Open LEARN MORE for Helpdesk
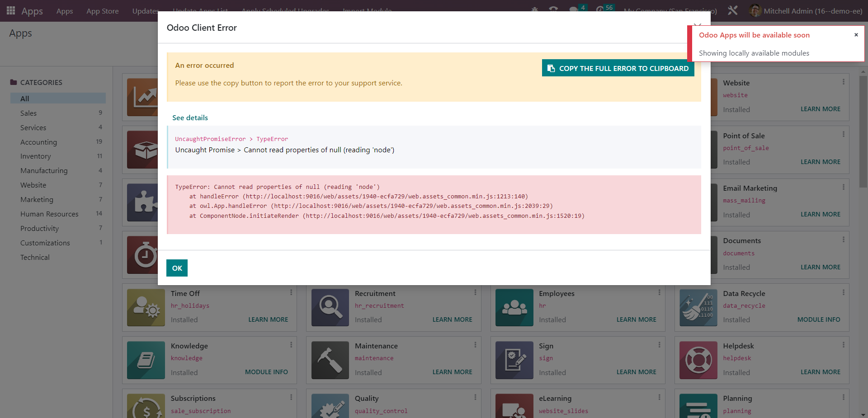 point(820,372)
